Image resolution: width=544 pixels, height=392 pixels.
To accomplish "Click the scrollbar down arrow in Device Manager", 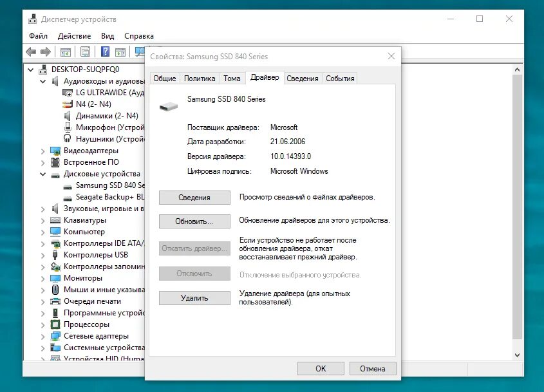I will pos(518,355).
